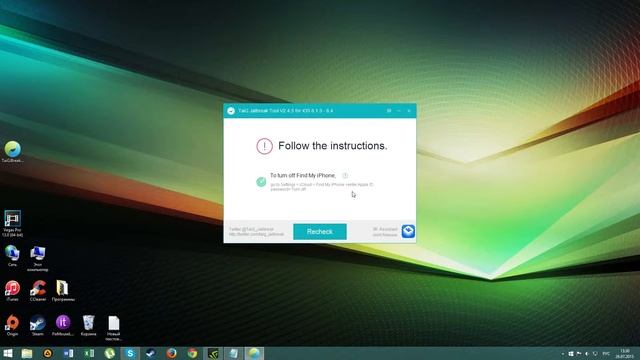Select the Новый текстовый document on desktop
The height and width of the screenshot is (360, 640).
113,328
